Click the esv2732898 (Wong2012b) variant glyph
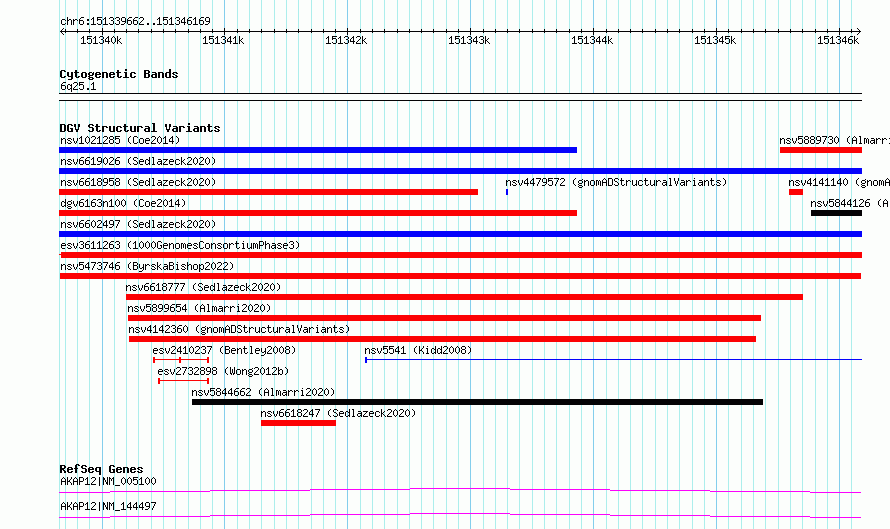The height and width of the screenshot is (529, 890). 184,381
